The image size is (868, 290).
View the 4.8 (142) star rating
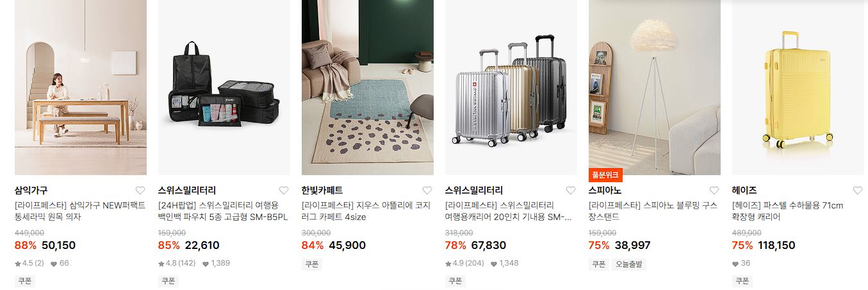177,263
